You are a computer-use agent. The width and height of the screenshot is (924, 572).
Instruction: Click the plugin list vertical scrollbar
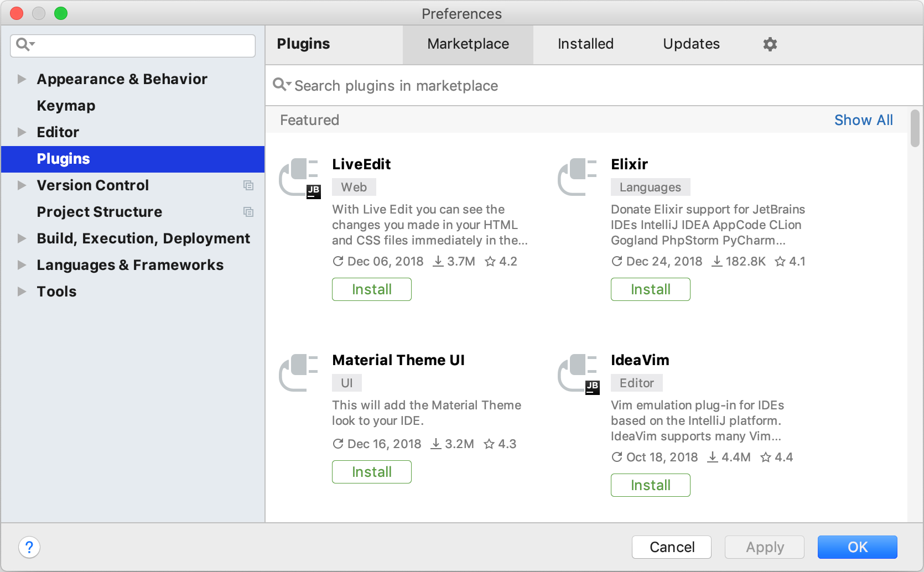(x=915, y=128)
